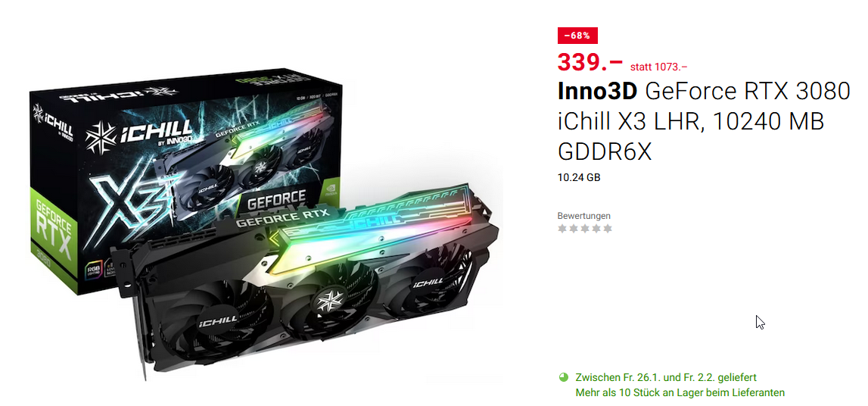Click the 'statt 1073.–' original price text
Viewport: 868px width, 406px height.
(x=658, y=67)
